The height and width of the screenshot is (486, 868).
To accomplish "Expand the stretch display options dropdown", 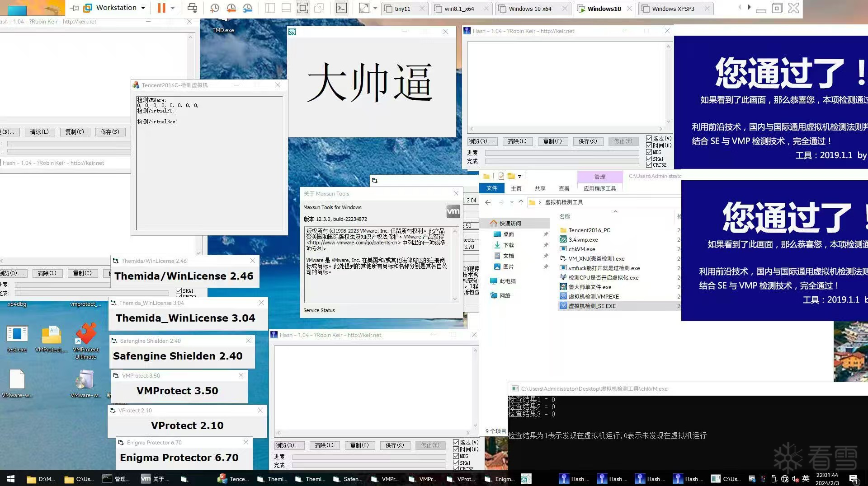I will click(x=375, y=8).
